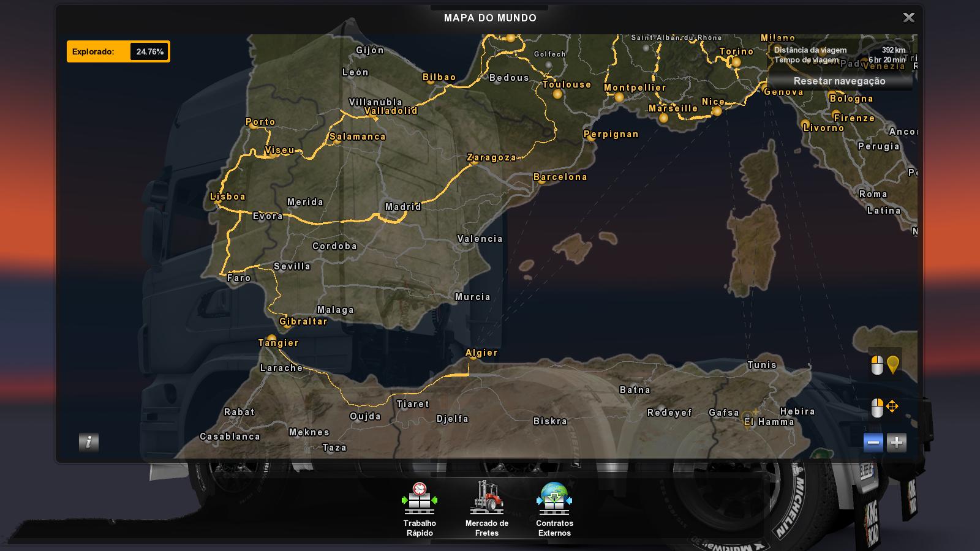
Task: Click the Madrid label on map
Action: (x=403, y=207)
